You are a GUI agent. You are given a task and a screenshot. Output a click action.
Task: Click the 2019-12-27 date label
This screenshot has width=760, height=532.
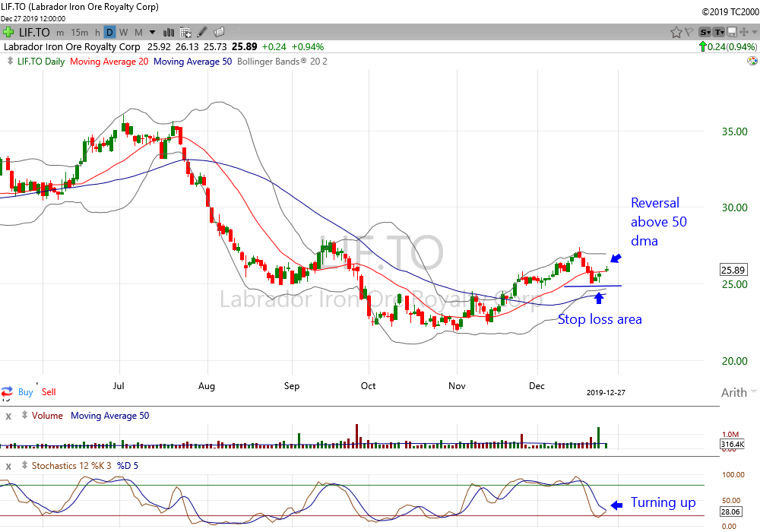click(606, 392)
